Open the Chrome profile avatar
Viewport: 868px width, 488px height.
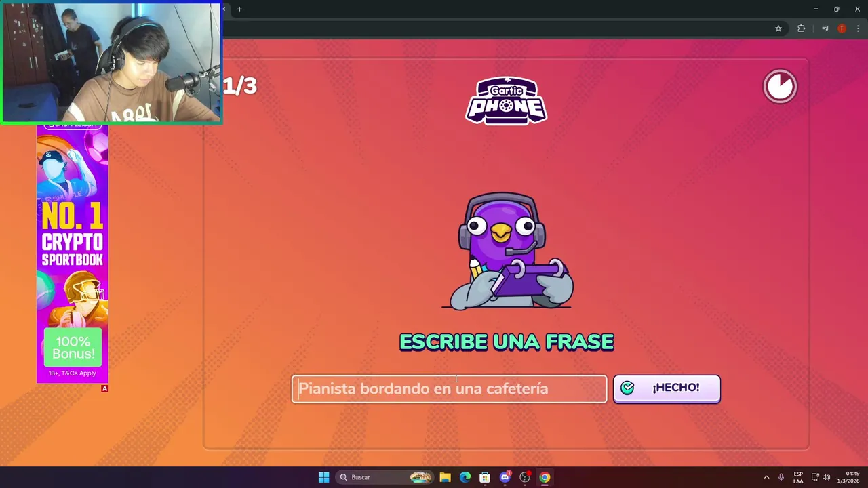(x=842, y=28)
